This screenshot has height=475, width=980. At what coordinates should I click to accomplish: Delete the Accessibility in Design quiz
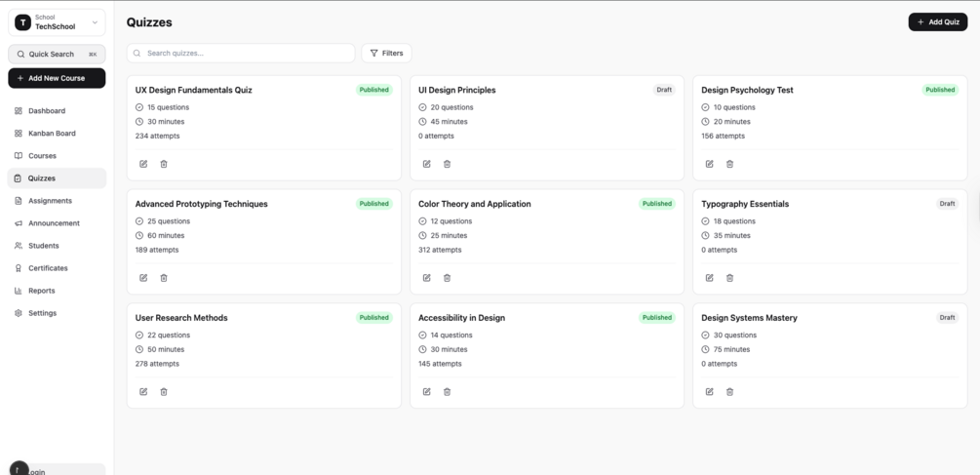(x=447, y=392)
